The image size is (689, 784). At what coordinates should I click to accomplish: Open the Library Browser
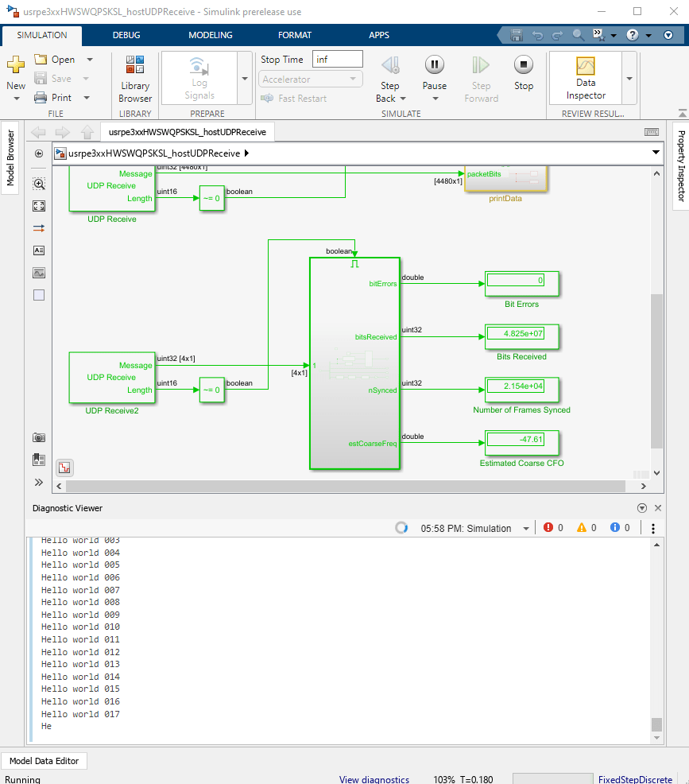tap(135, 80)
